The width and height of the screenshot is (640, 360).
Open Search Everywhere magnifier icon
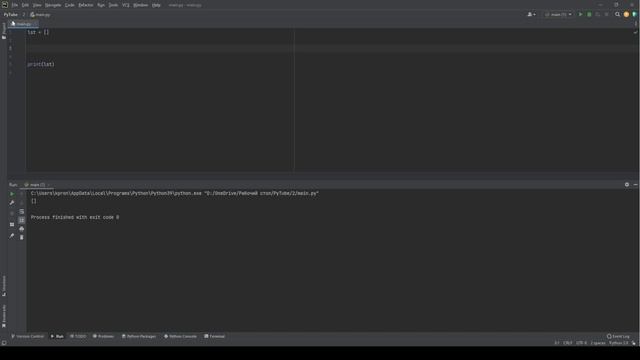(618, 14)
